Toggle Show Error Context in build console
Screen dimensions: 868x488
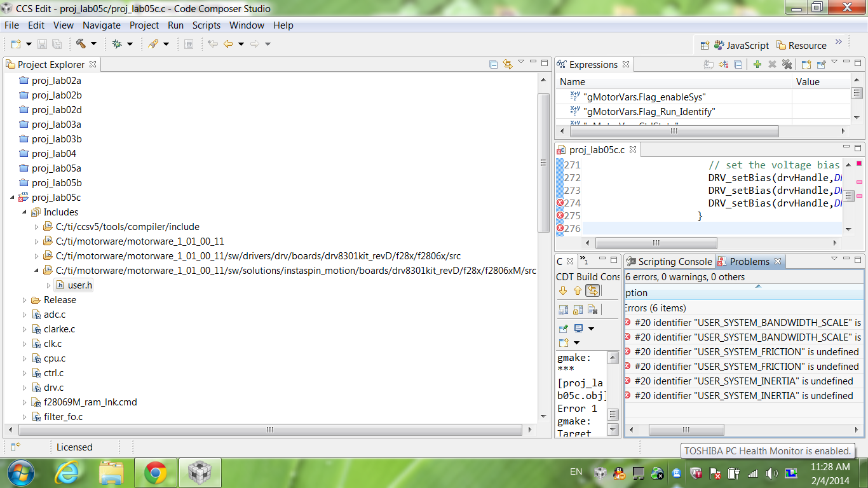click(592, 290)
